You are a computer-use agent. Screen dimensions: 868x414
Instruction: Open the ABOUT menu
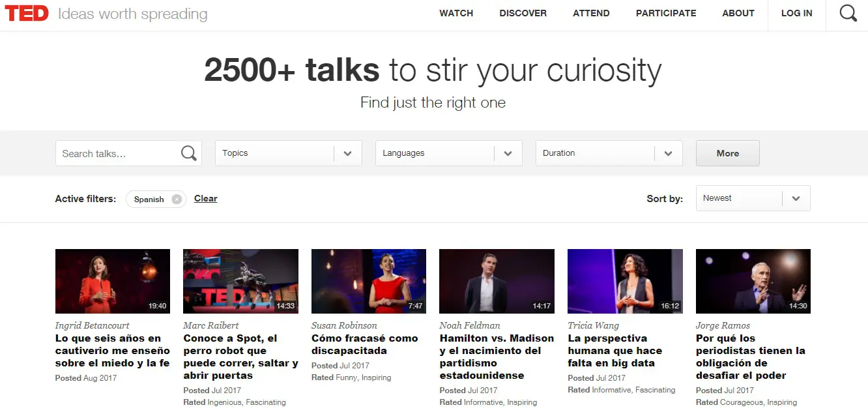coord(738,13)
